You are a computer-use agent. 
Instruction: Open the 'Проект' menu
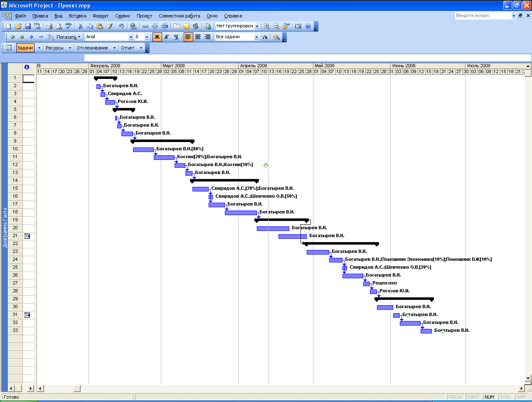(144, 16)
